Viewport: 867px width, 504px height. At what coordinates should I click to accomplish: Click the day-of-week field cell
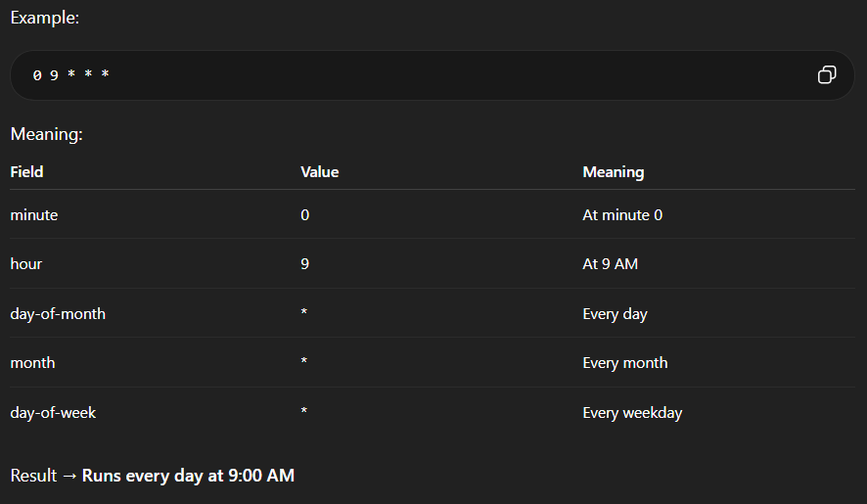[53, 413]
